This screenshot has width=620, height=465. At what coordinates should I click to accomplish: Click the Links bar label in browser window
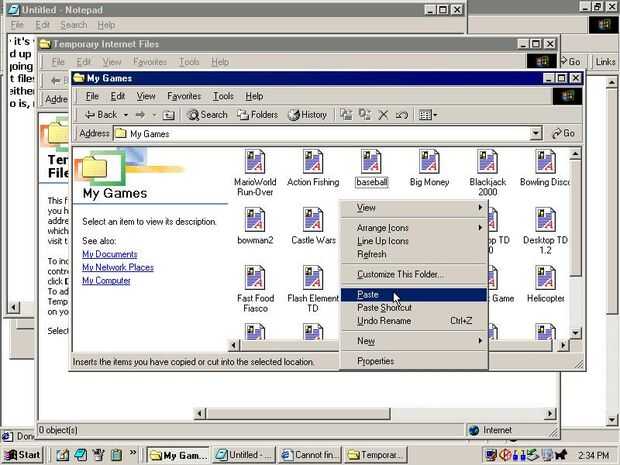click(605, 62)
